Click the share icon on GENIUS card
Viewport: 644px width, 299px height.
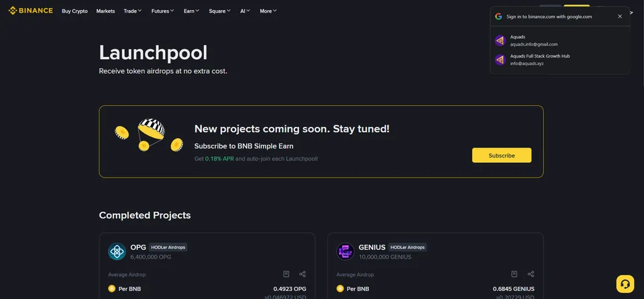coord(531,274)
